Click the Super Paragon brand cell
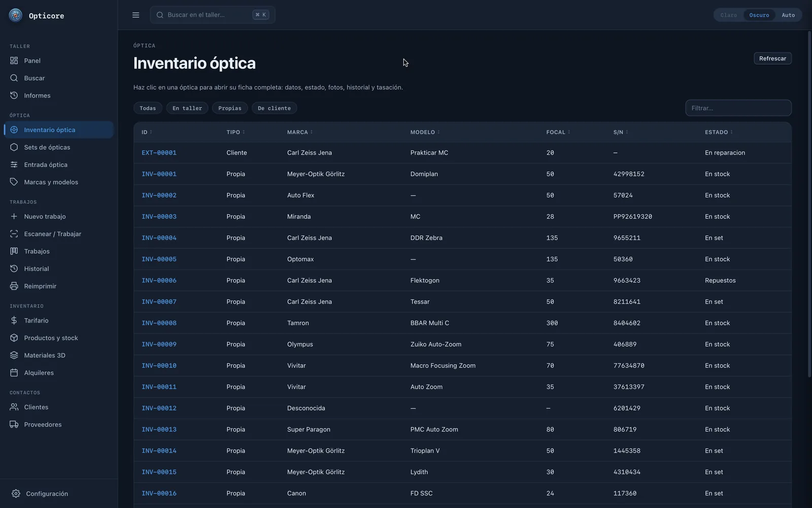The height and width of the screenshot is (508, 812). [x=309, y=429]
